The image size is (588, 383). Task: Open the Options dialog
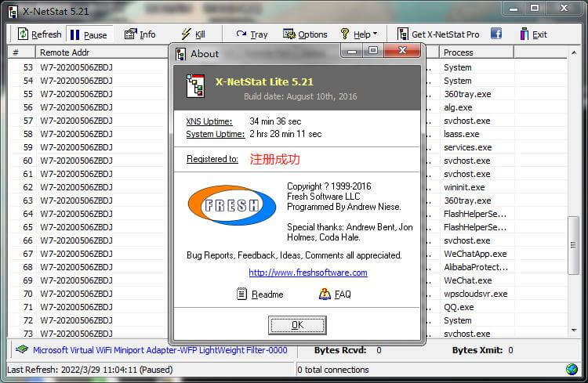coord(305,34)
